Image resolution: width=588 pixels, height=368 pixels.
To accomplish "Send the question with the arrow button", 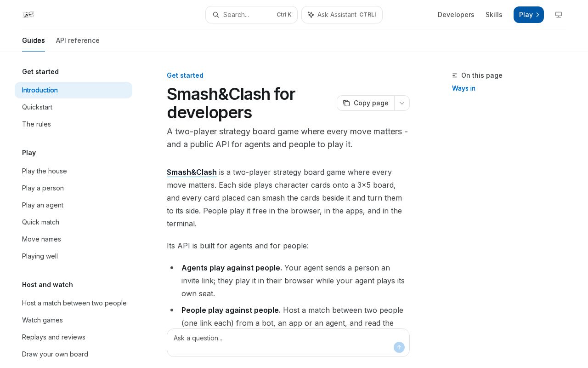I will [x=399, y=347].
